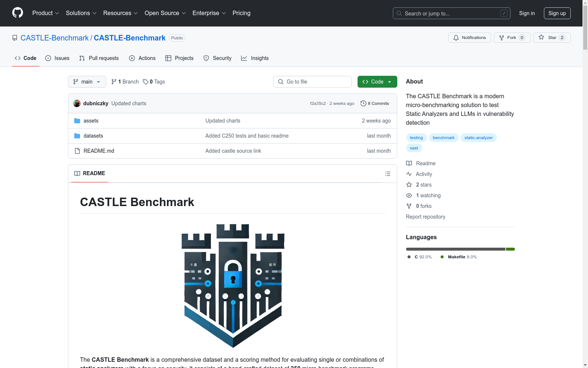588x368 pixels.
Task: Select the README tab header
Action: click(x=90, y=173)
